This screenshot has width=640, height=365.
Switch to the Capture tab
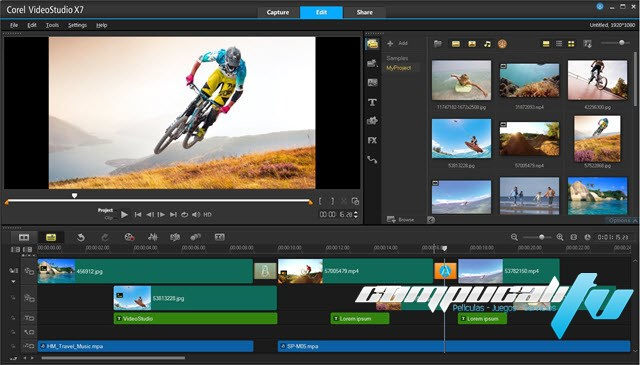tap(278, 12)
